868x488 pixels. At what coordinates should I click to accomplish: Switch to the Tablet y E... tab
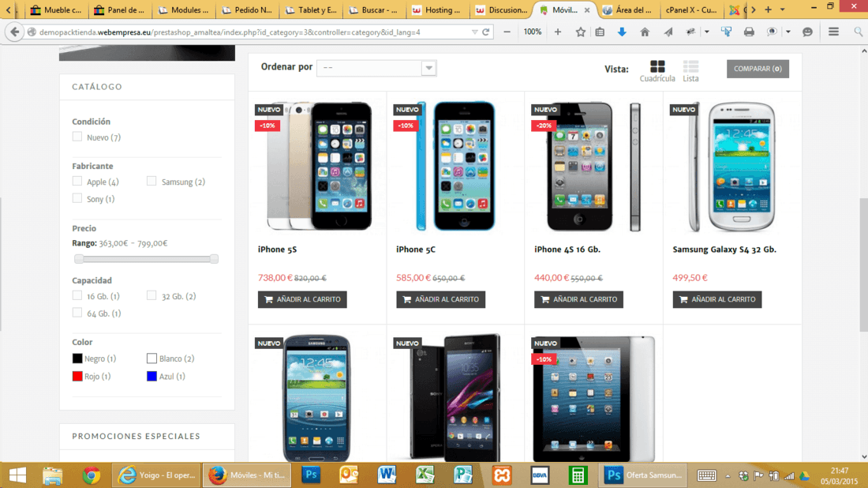point(312,9)
